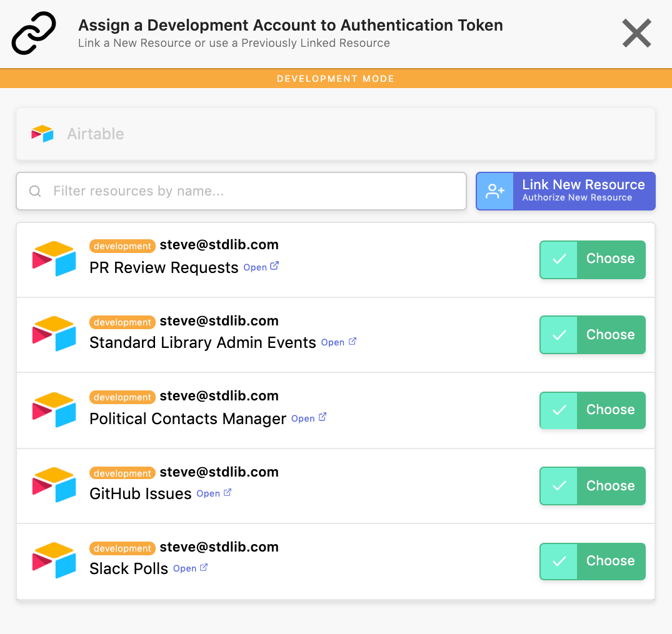Click Airtable icon for Standard Library Admin Events
The width and height of the screenshot is (672, 634).
click(54, 334)
